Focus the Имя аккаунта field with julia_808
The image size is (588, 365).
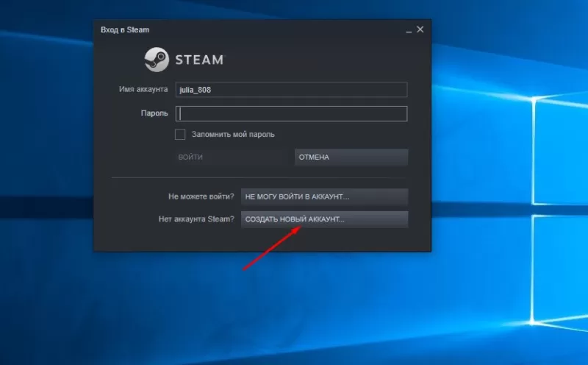point(291,90)
